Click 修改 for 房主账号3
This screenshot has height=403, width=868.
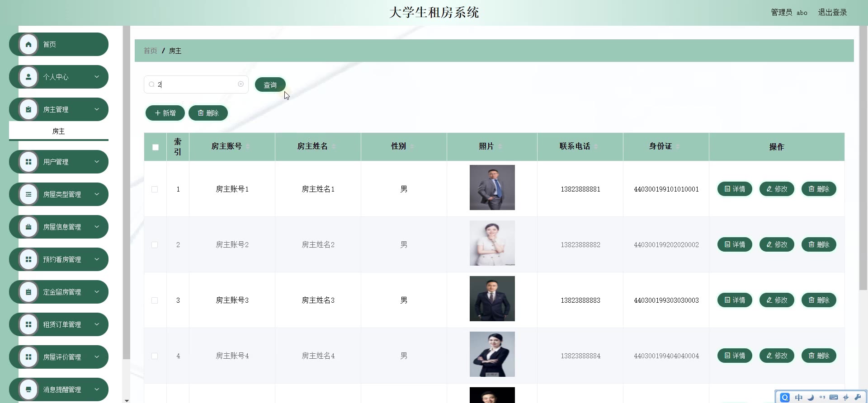[x=777, y=300]
